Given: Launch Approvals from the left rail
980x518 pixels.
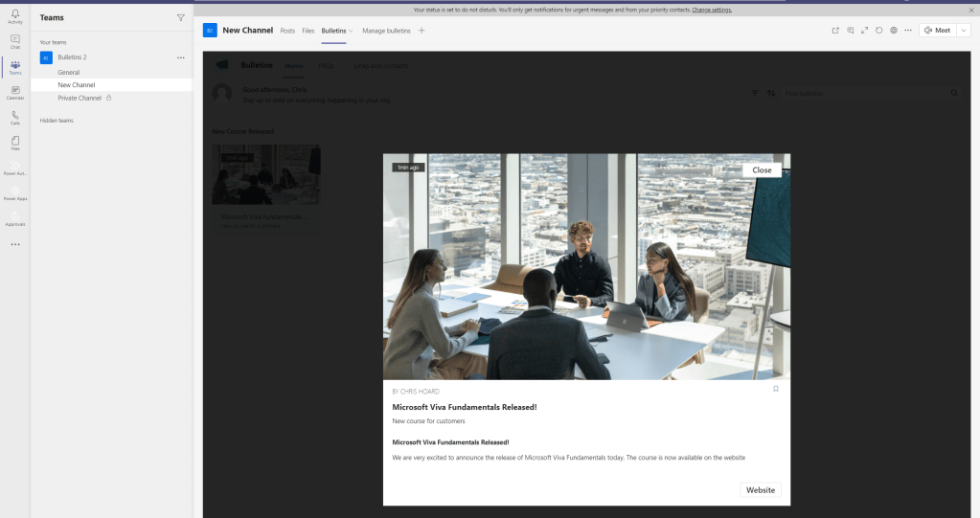Looking at the screenshot, I should pos(14,217).
